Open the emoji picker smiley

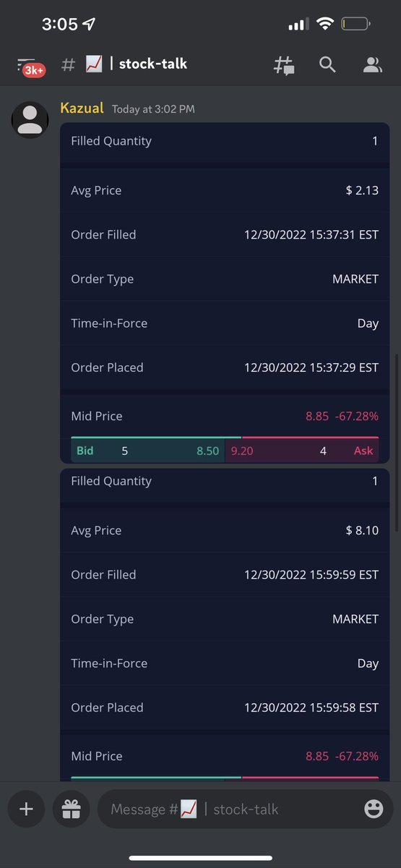(x=374, y=809)
